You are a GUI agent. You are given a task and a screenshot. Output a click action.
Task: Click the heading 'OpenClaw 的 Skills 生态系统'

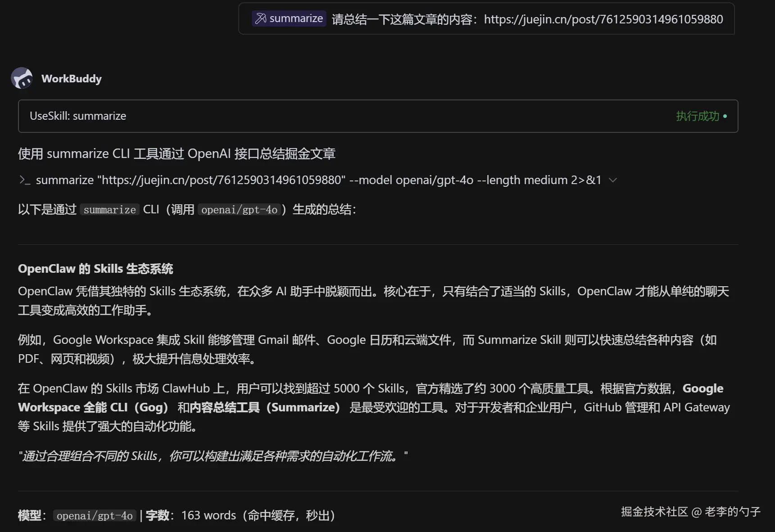[x=95, y=269]
